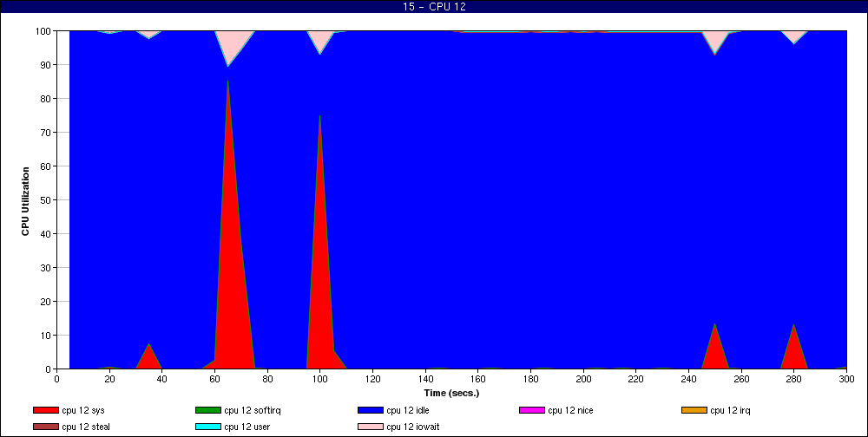The height and width of the screenshot is (437, 868).
Task: Click the y-axis tick label 10
Action: pos(47,336)
